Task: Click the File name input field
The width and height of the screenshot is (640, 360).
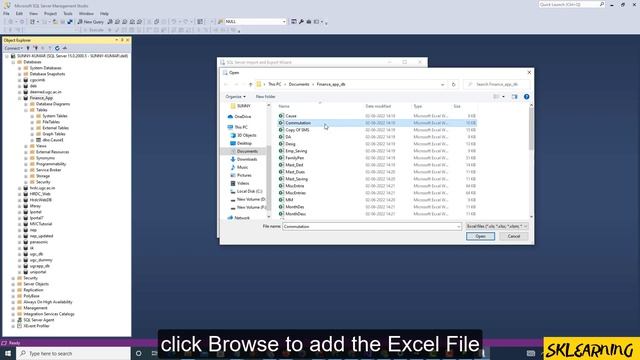Action: (x=369, y=226)
